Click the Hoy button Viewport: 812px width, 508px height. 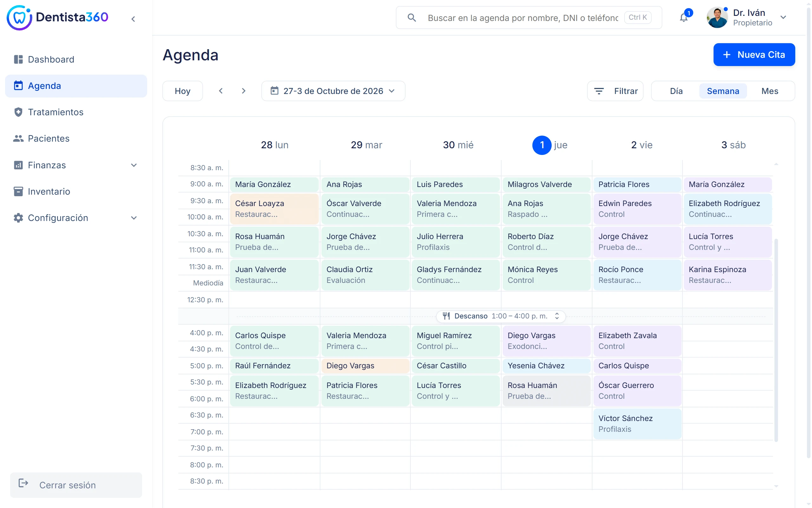pos(182,91)
